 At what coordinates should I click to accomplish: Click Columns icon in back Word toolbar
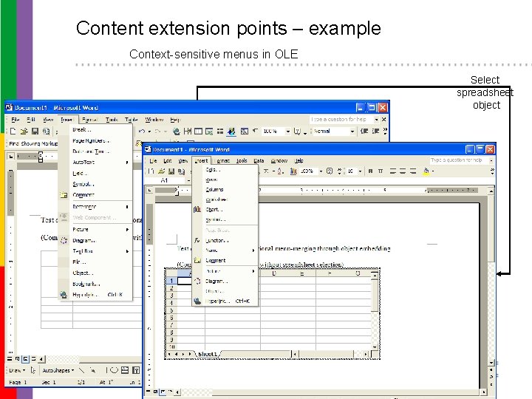[220, 131]
